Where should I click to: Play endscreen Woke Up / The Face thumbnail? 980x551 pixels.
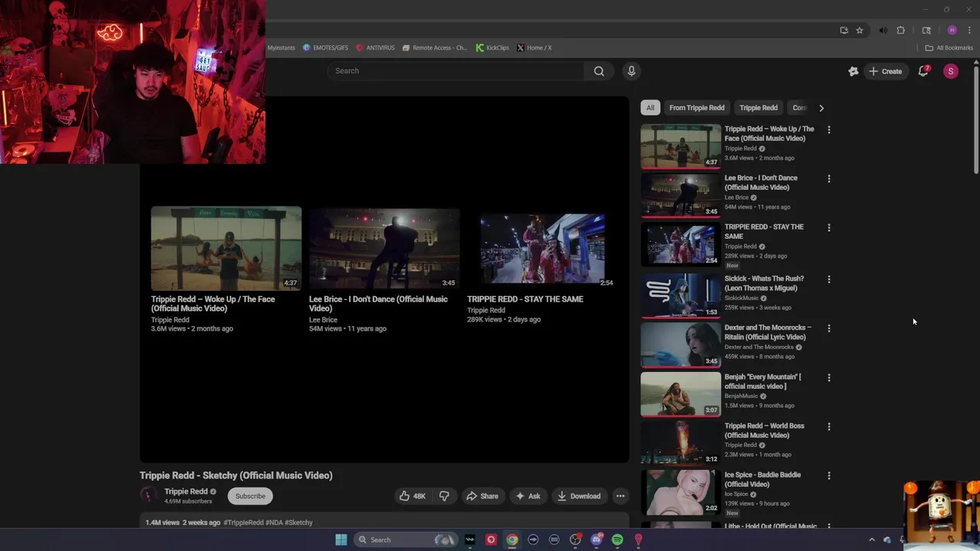point(226,248)
